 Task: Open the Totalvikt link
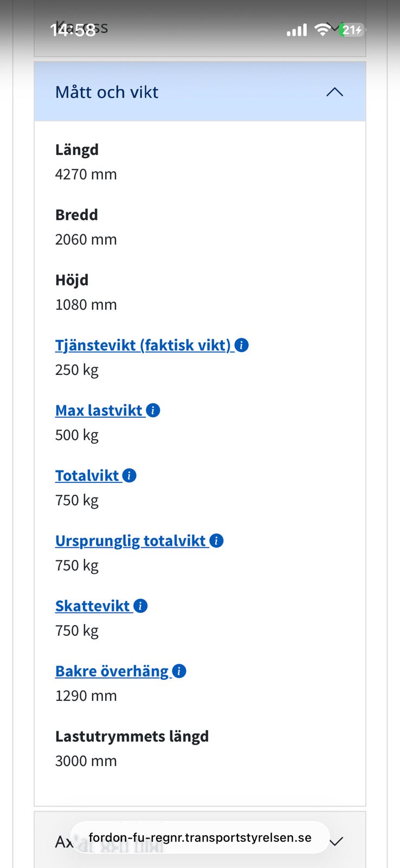pos(87,475)
